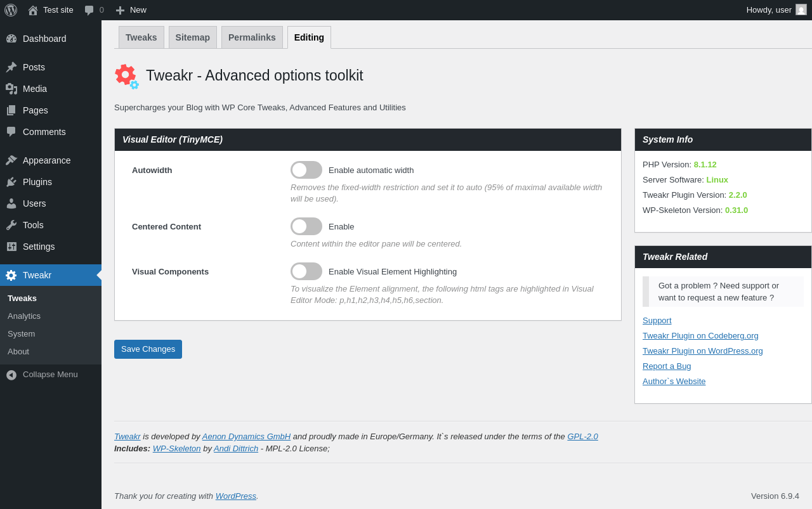The width and height of the screenshot is (812, 509).
Task: Enable the Autowidth toggle
Action: [306, 170]
